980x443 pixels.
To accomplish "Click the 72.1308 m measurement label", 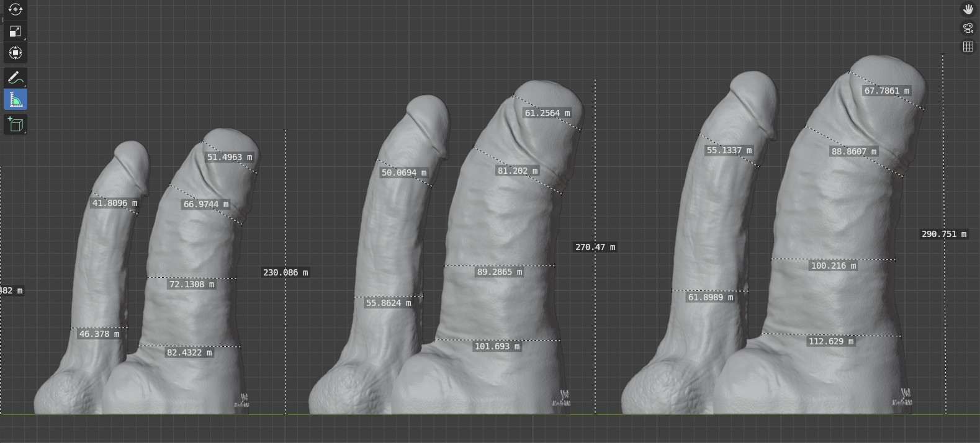I will pyautogui.click(x=192, y=284).
